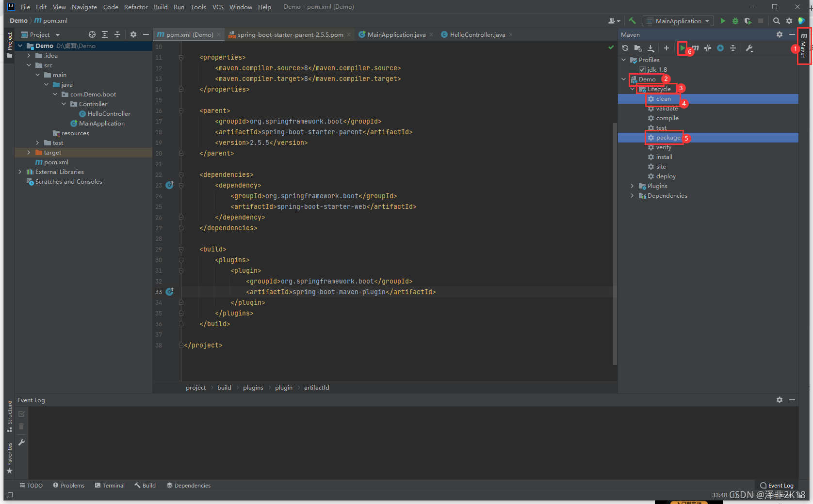Click Download Sources and Documentation icon
Viewport: 813px width, 504px height.
(x=651, y=48)
